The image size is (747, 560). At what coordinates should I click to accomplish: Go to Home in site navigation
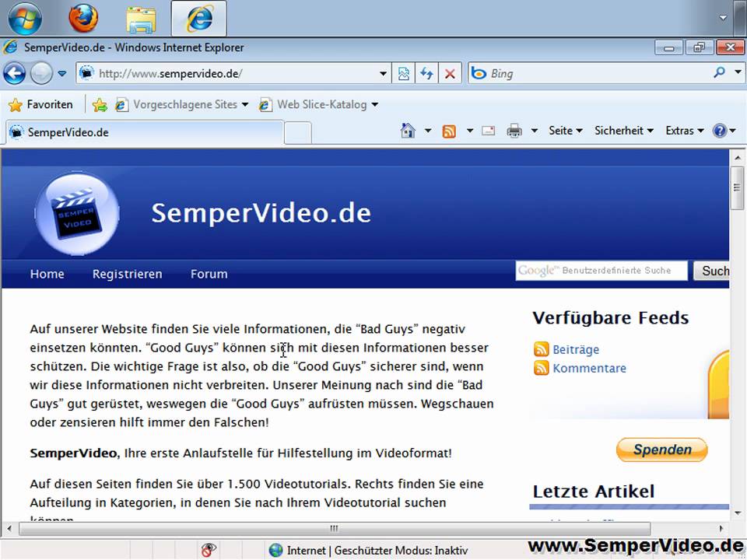pyautogui.click(x=47, y=274)
